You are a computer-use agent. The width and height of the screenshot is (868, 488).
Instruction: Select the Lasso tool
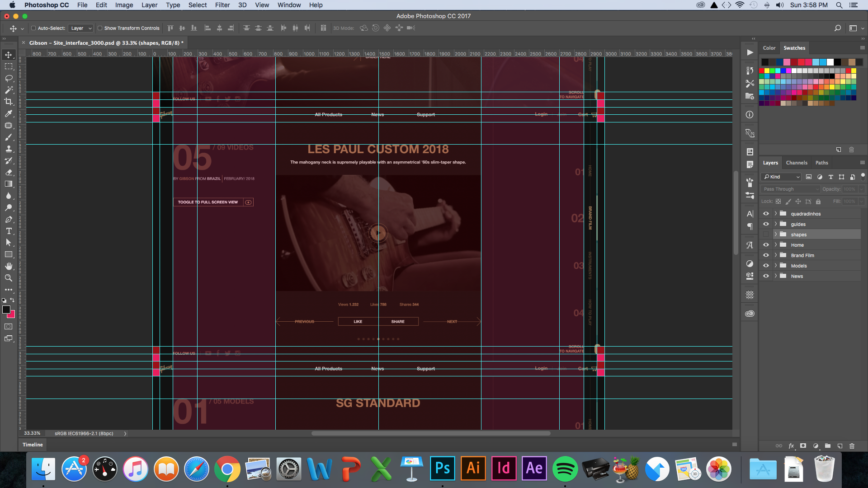[x=9, y=78]
